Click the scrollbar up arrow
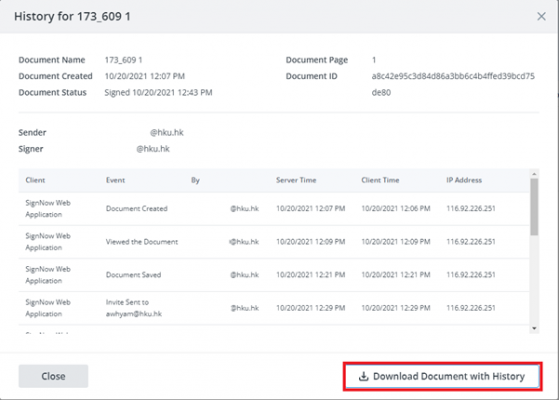This screenshot has height=400, width=559. coord(534,174)
